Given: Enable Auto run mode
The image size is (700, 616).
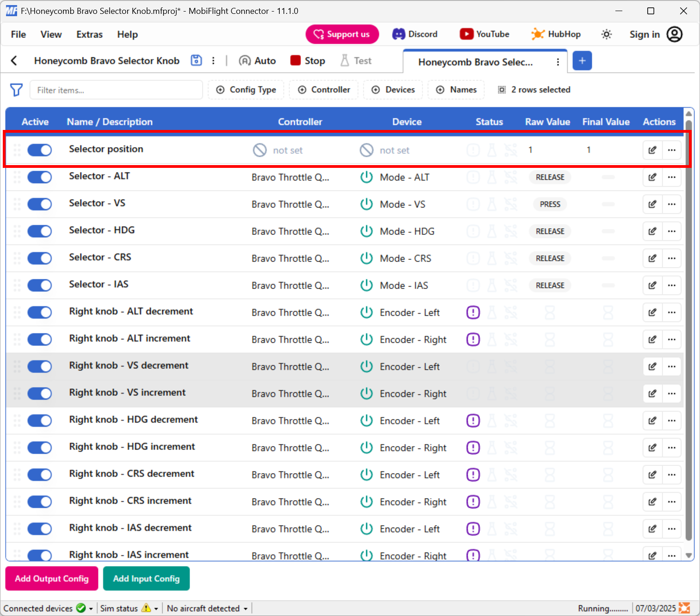Looking at the screenshot, I should click(258, 61).
